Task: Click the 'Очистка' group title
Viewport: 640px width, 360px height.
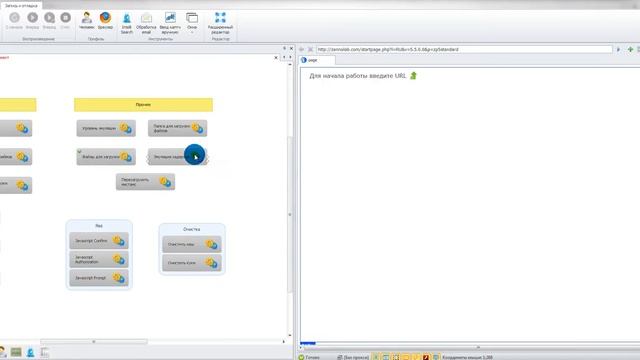Action: 191,229
